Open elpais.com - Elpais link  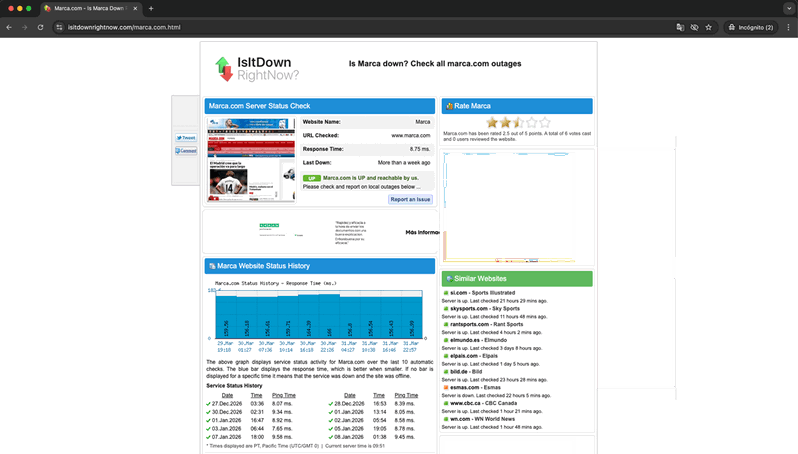point(474,356)
